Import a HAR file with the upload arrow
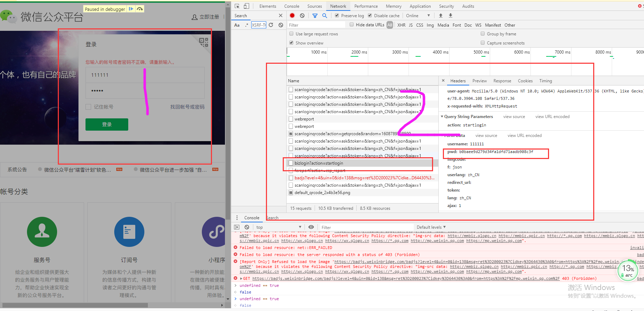 (x=441, y=15)
